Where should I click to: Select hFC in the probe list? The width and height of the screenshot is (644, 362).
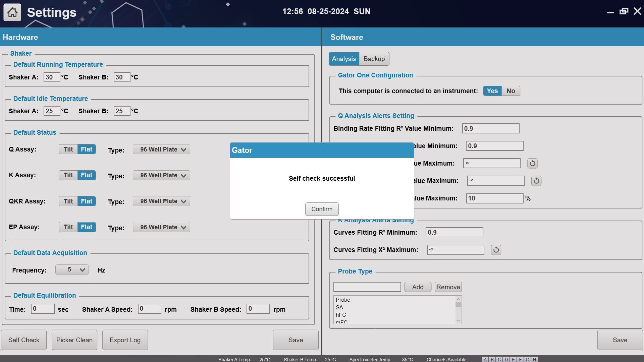tap(341, 315)
